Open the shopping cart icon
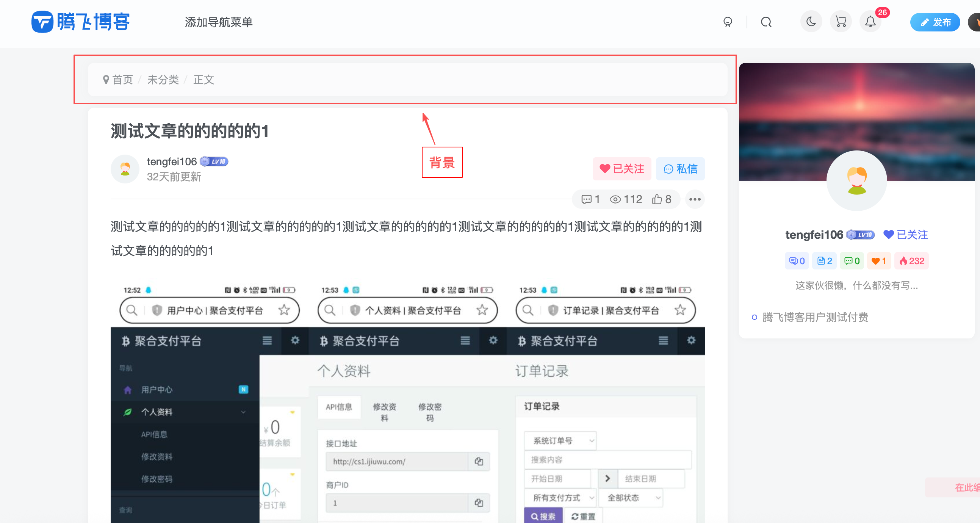The height and width of the screenshot is (523, 980). pos(841,22)
